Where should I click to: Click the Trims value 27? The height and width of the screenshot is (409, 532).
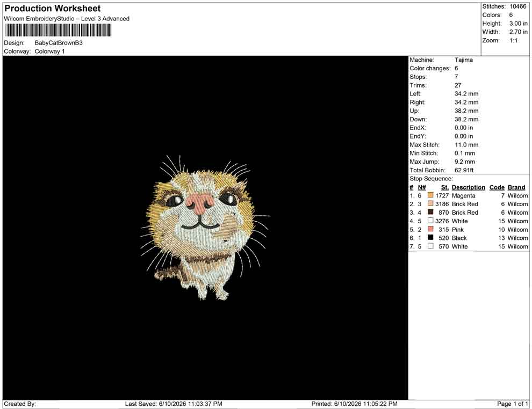(x=458, y=85)
